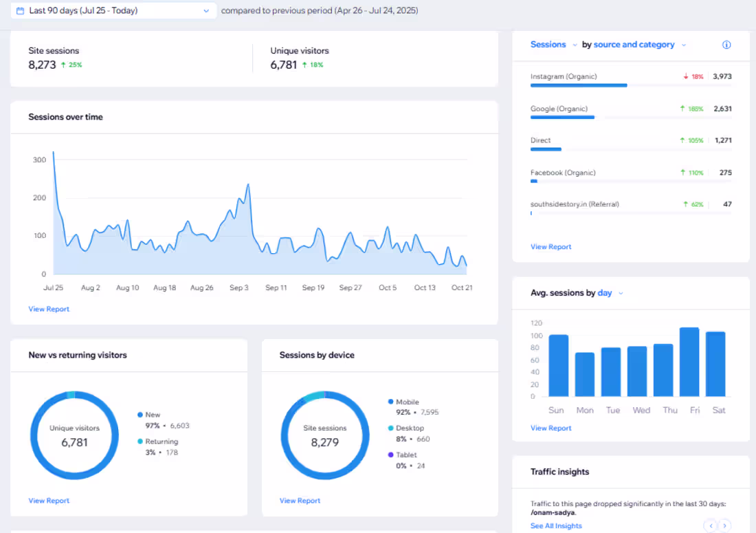Click View Report under Sessions by device
Screen dimensions: 756x533
300,500
